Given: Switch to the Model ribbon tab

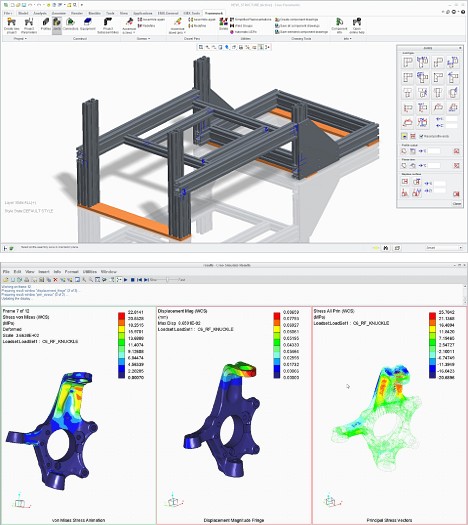Looking at the screenshot, I should (23, 13).
